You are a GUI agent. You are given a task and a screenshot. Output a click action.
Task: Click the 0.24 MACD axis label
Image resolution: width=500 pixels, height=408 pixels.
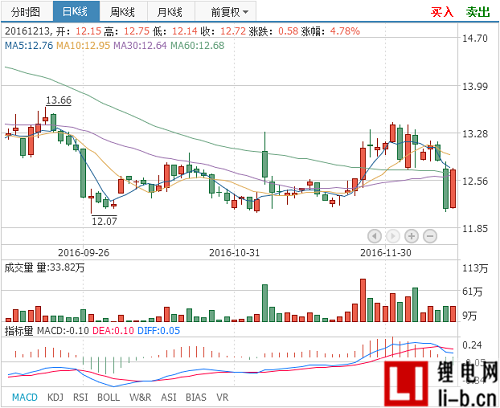coord(472,345)
